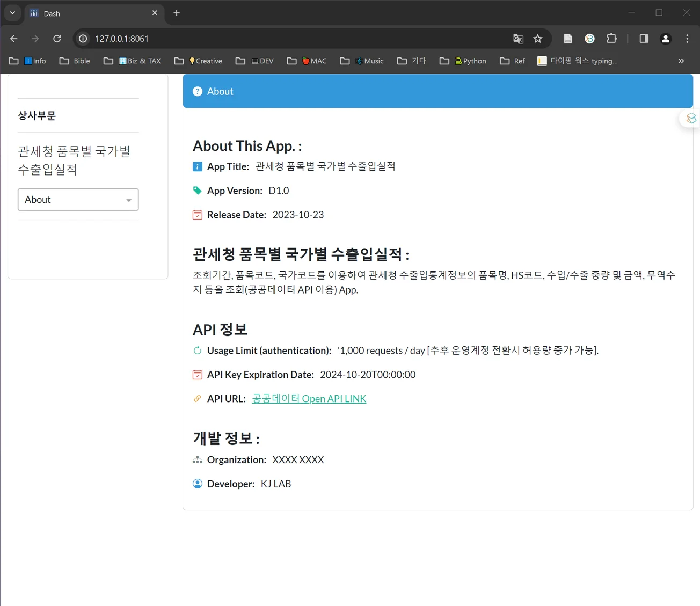
Task: Click the page document extension icon
Action: (x=567, y=39)
